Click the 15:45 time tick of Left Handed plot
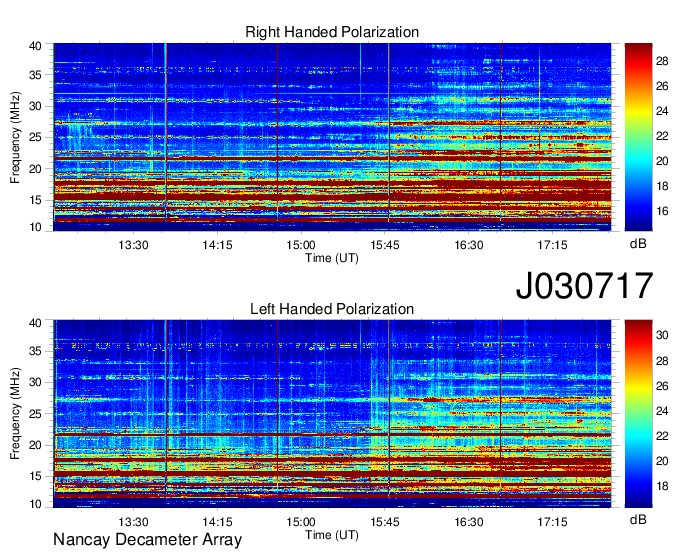This screenshot has height=552, width=680. 385,522
